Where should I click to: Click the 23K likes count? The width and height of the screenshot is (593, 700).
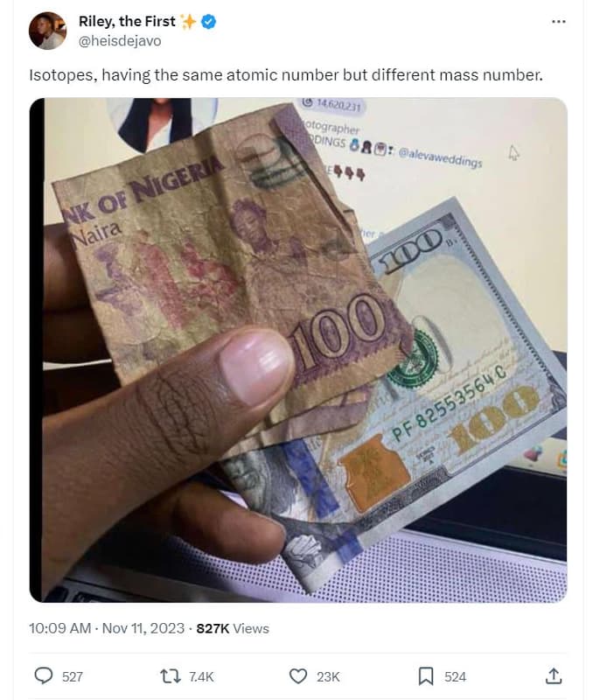coord(328,676)
